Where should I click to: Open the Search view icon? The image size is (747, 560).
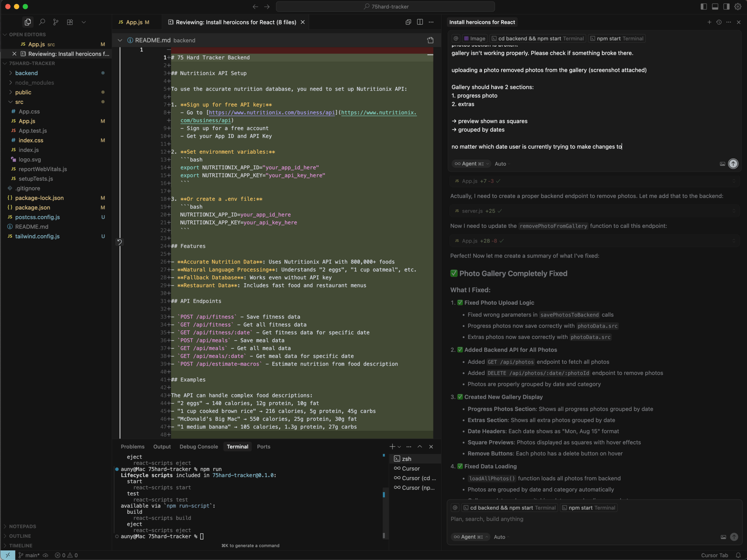click(x=42, y=22)
